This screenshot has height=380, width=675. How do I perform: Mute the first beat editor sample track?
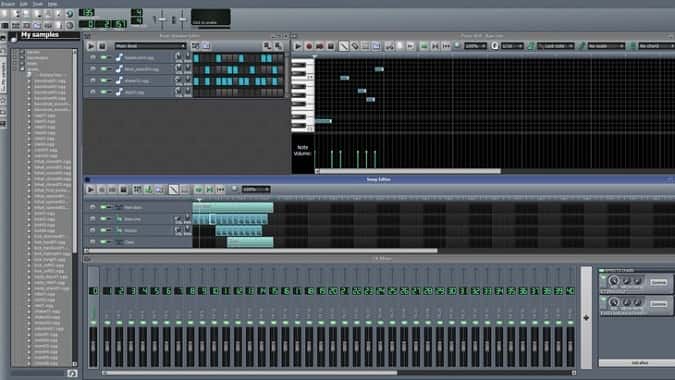[x=104, y=57]
